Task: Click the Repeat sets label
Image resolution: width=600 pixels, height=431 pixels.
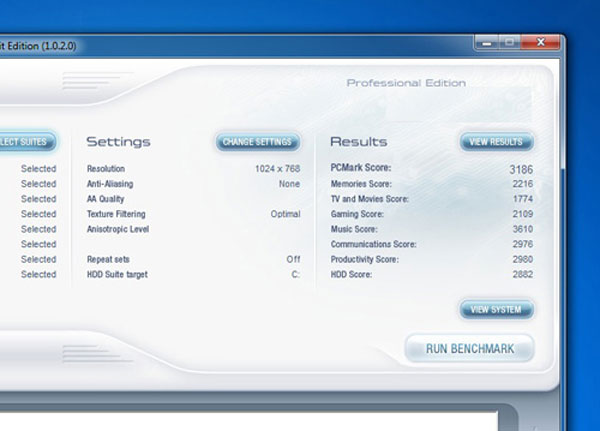Action: [108, 260]
